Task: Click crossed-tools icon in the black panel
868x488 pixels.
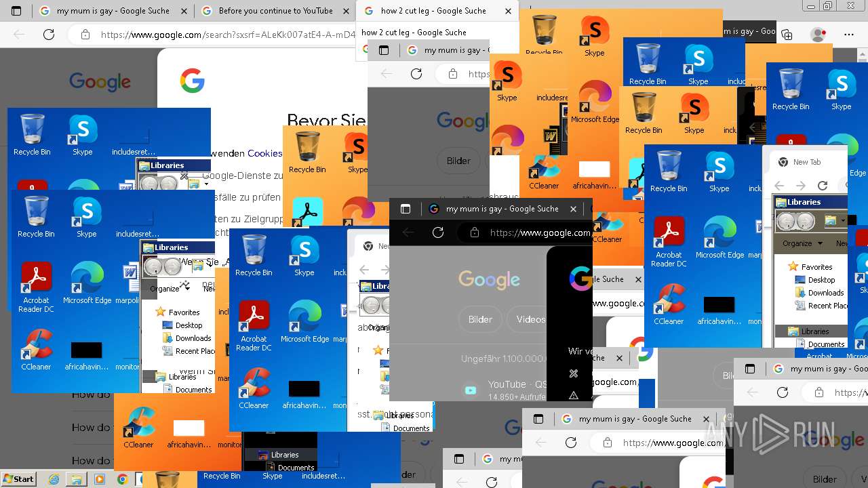Action: [x=574, y=373]
